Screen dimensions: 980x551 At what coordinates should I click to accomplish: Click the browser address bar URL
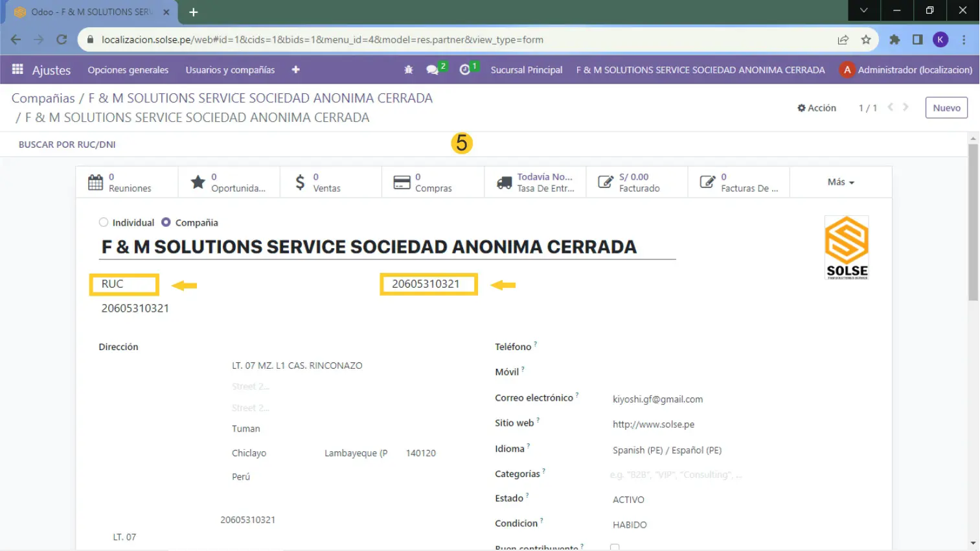323,40
